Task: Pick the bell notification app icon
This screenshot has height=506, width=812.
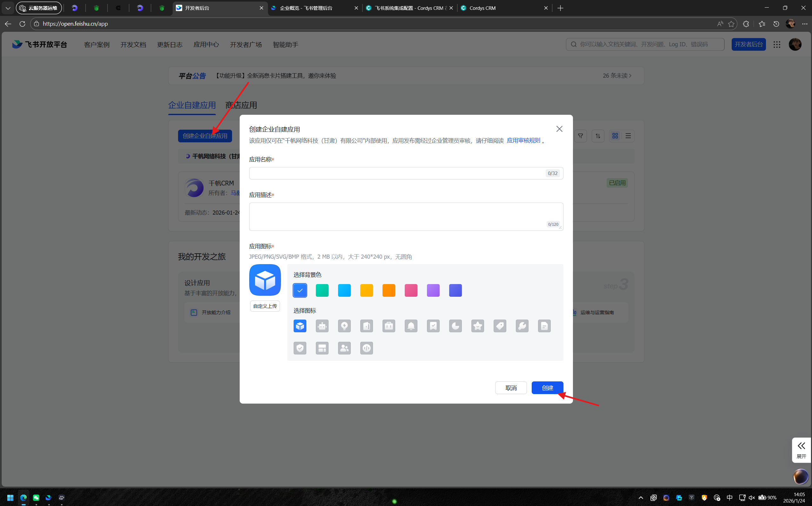Action: click(411, 326)
